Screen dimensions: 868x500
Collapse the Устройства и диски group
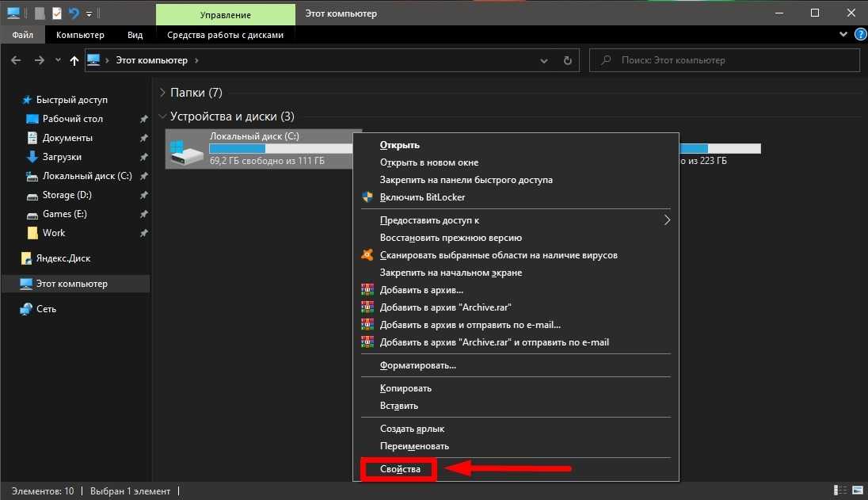coord(163,116)
